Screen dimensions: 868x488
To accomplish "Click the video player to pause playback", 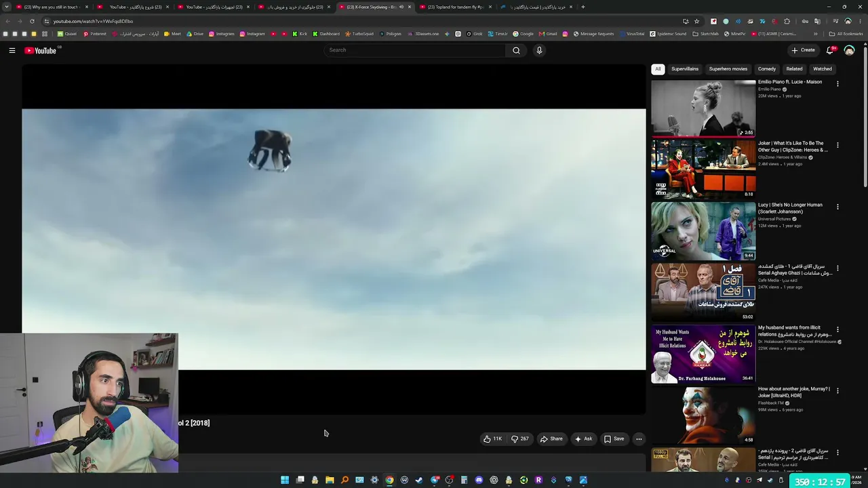I will (x=334, y=239).
